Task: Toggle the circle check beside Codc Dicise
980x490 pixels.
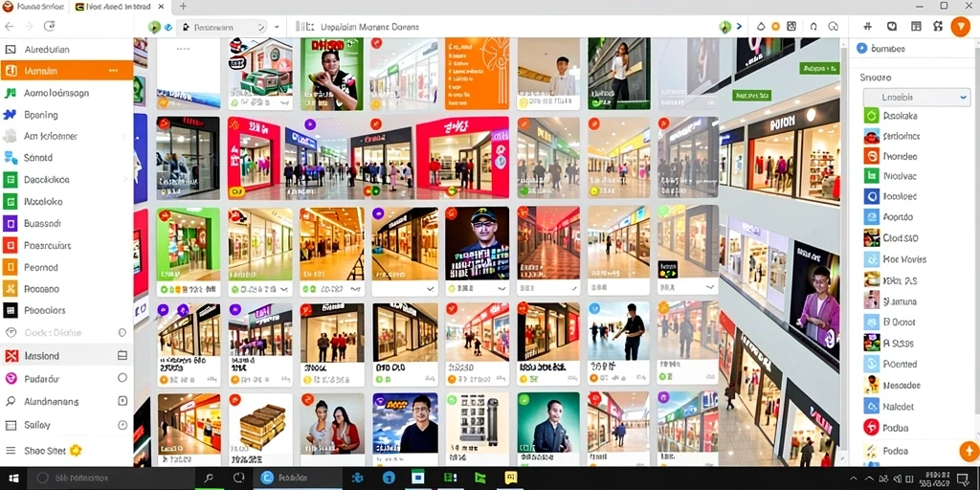Action: tap(122, 332)
